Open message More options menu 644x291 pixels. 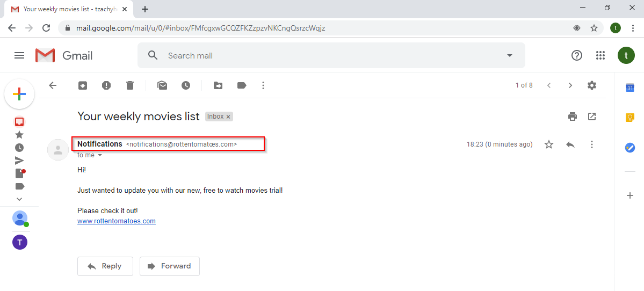pos(592,144)
